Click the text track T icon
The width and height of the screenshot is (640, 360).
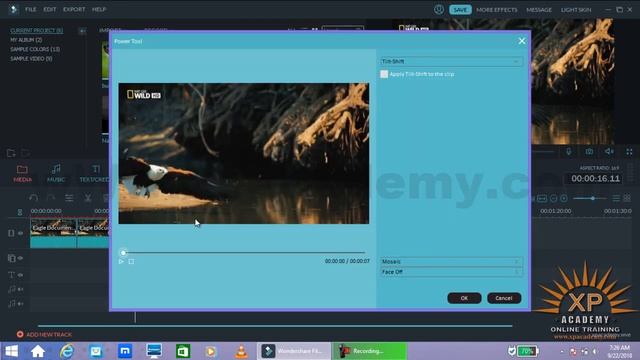click(11, 275)
